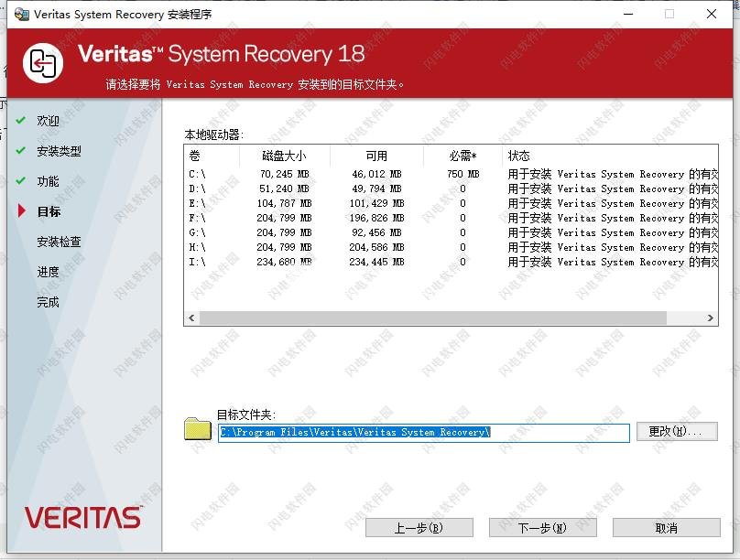Select the 进度 step
The height and width of the screenshot is (560, 740).
[49, 272]
